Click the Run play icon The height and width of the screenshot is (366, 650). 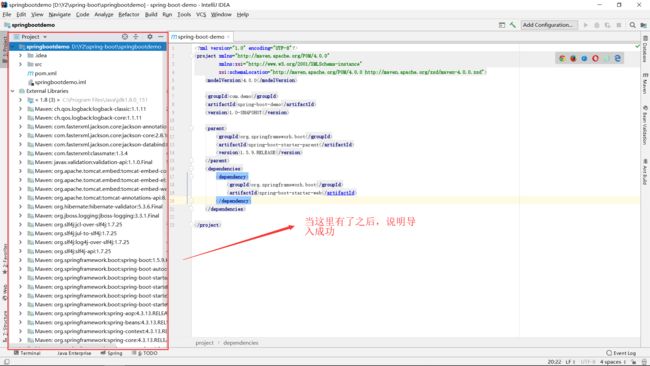coord(586,25)
